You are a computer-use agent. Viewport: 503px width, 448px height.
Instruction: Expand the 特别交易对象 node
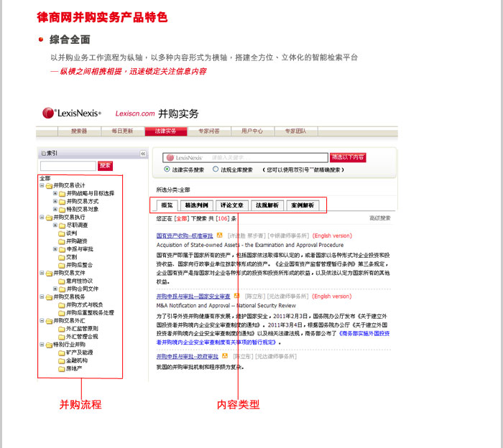[x=55, y=209]
